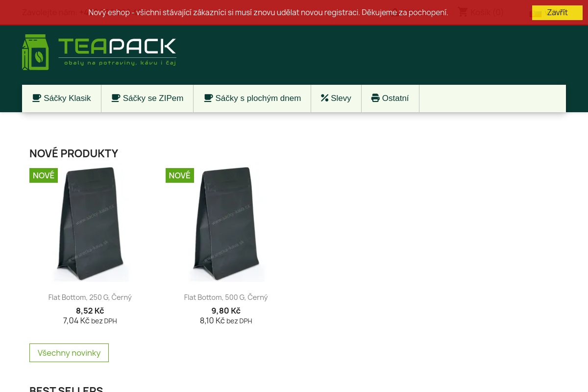Click the cup icon beside Sáčky s plochým dnem

point(208,98)
